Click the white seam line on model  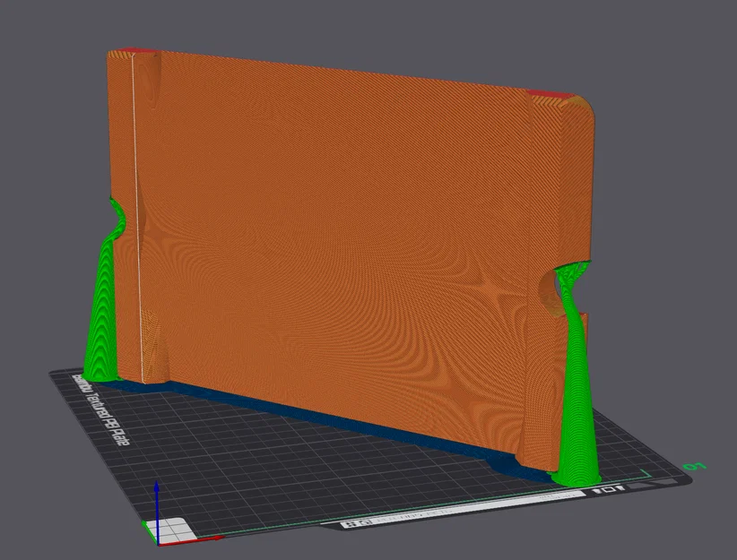[x=137, y=219]
